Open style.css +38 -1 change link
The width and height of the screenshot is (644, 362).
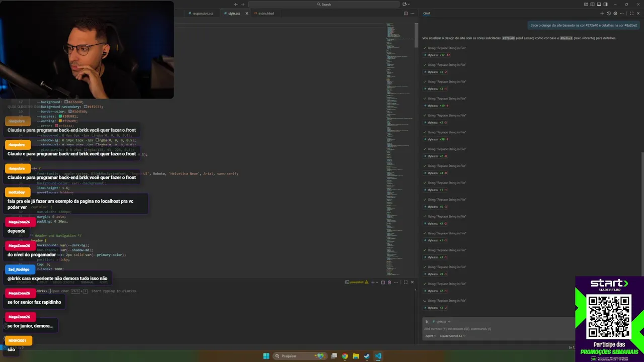[x=436, y=139]
